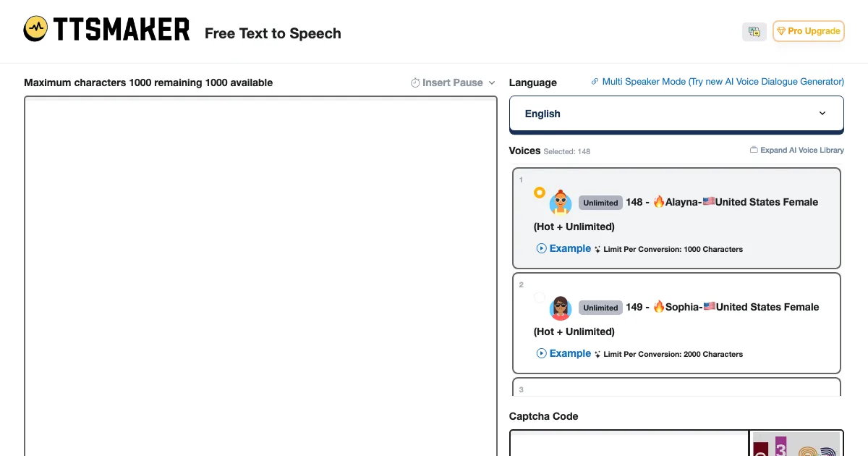Choose the third voice card in list

[676, 387]
